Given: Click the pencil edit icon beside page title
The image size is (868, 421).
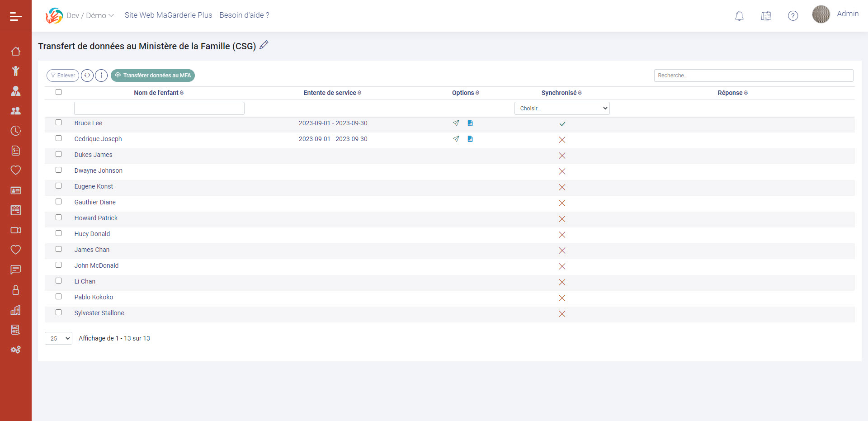Looking at the screenshot, I should click(264, 45).
